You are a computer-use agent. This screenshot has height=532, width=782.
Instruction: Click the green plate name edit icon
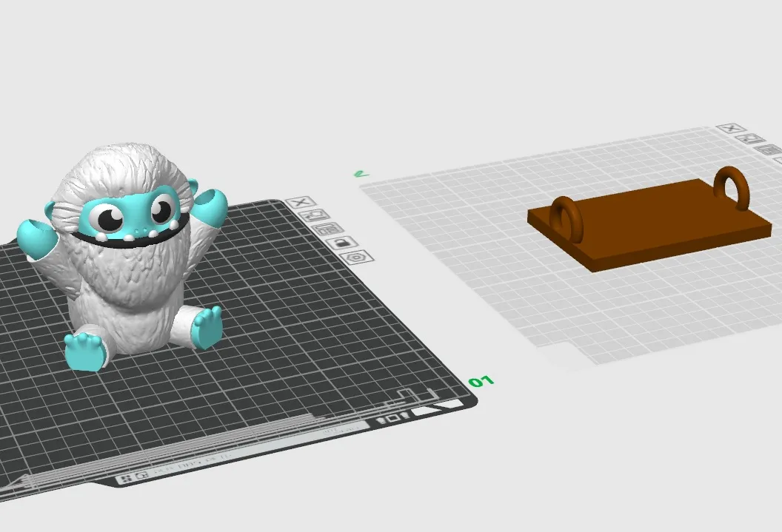click(x=360, y=174)
